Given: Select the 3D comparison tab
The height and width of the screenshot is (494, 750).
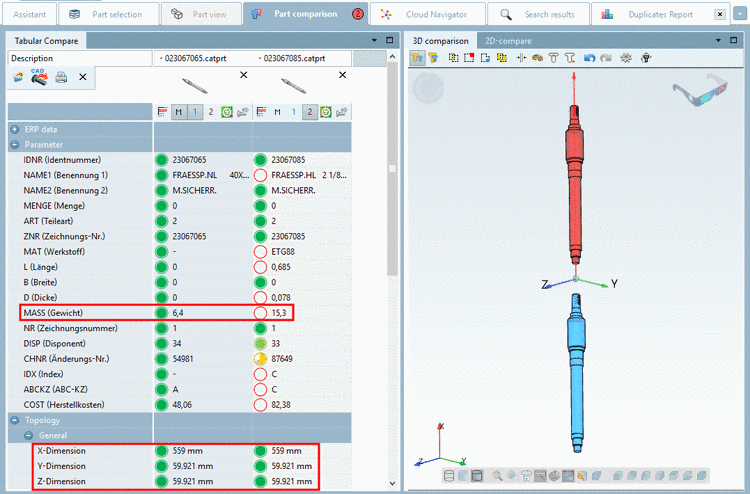Looking at the screenshot, I should (x=441, y=41).
